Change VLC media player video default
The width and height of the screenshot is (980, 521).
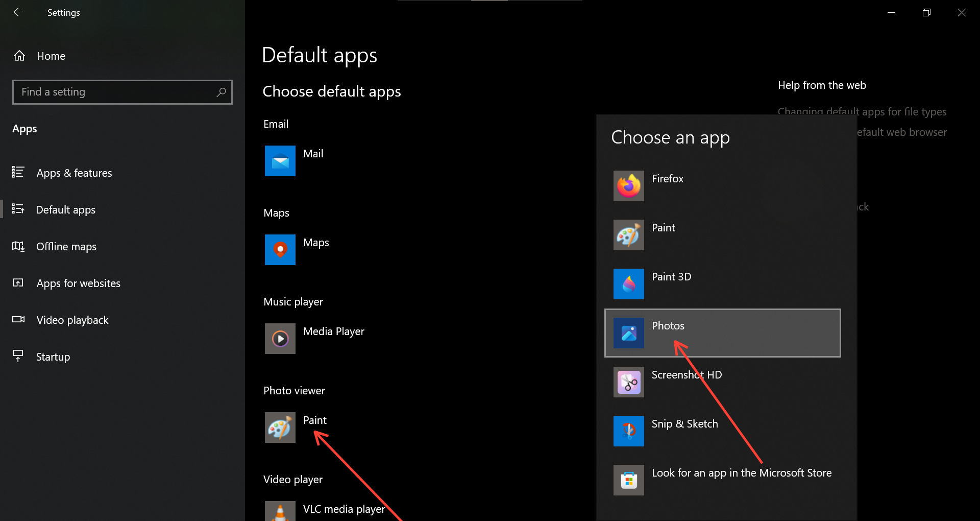point(345,510)
